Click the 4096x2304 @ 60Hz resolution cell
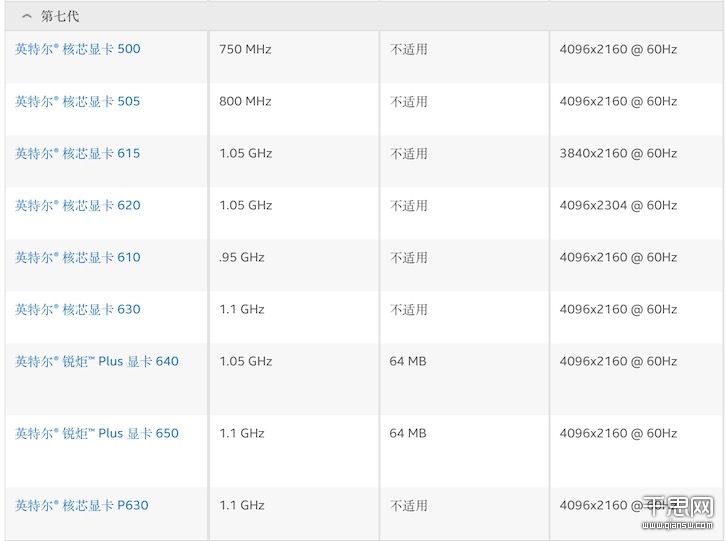The width and height of the screenshot is (726, 541). 618,205
